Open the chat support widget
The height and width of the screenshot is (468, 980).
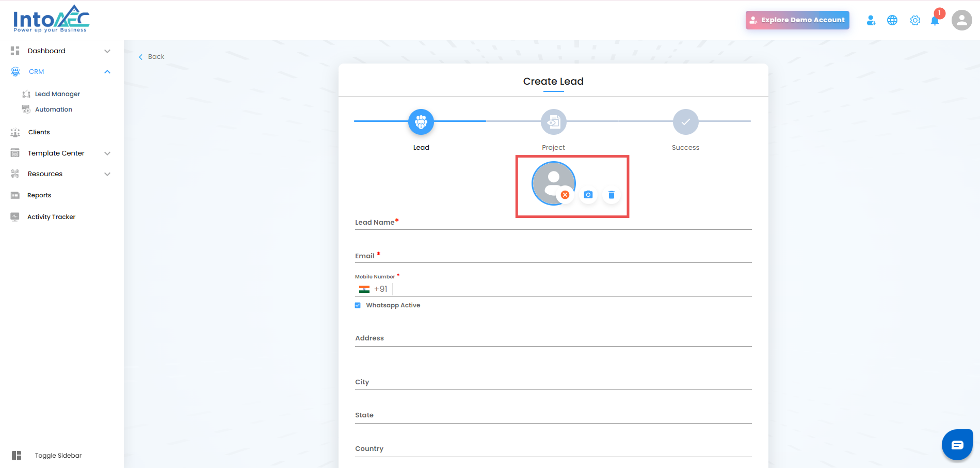pyautogui.click(x=957, y=445)
